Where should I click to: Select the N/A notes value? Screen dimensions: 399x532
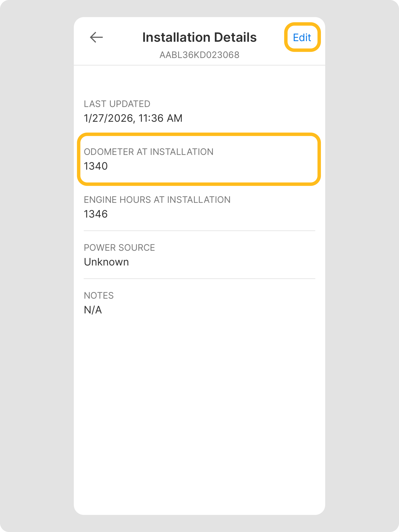pyautogui.click(x=93, y=310)
